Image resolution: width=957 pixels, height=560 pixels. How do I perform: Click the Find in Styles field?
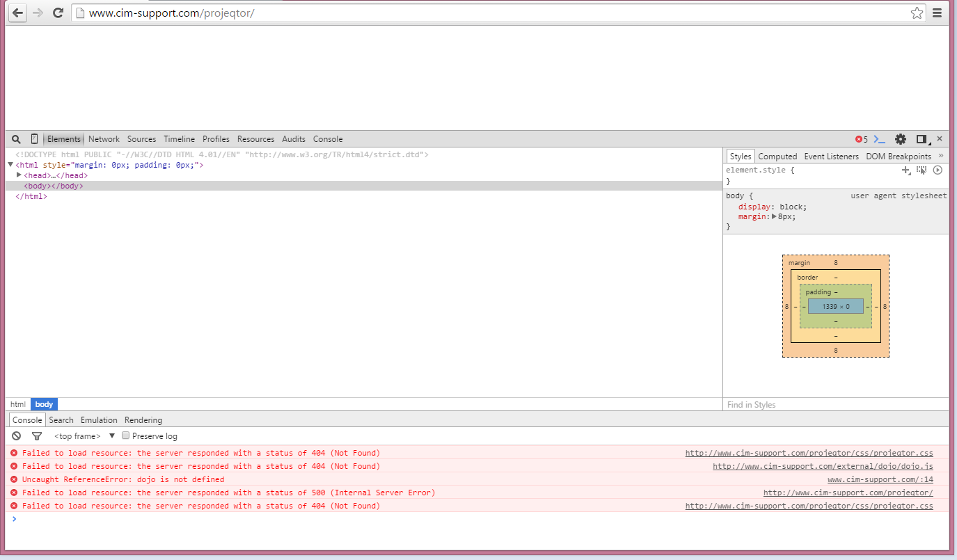click(x=835, y=405)
